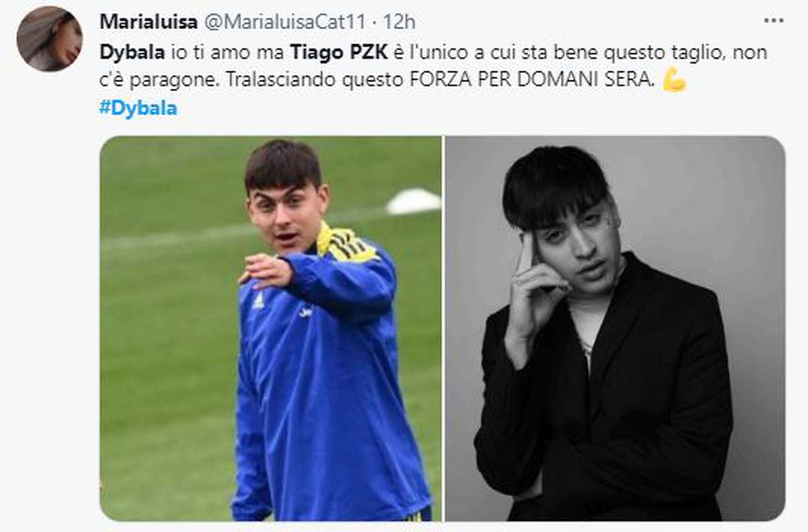Click the bold Dybala word in tweet text
Viewport: 808px width, 532px height.
[132, 52]
